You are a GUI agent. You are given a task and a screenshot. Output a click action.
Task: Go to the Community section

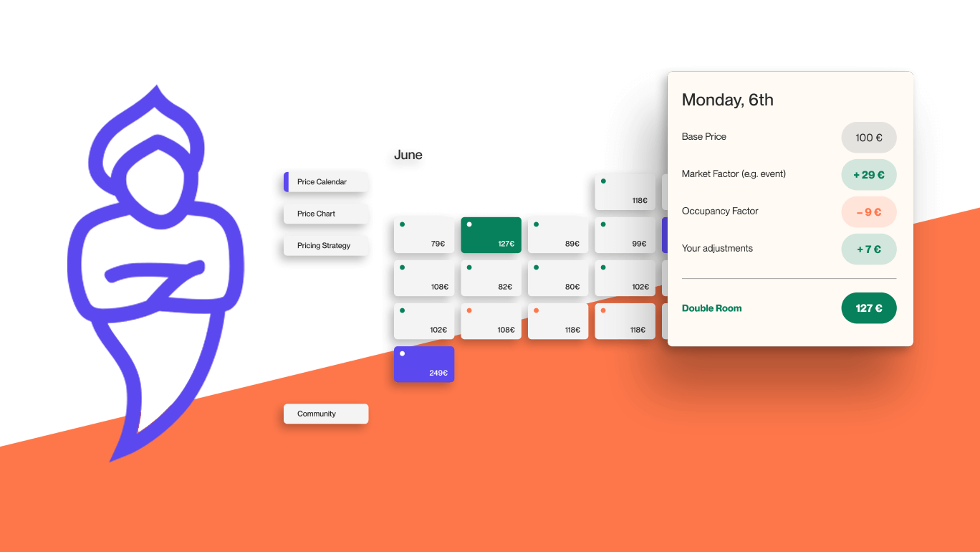[326, 414]
